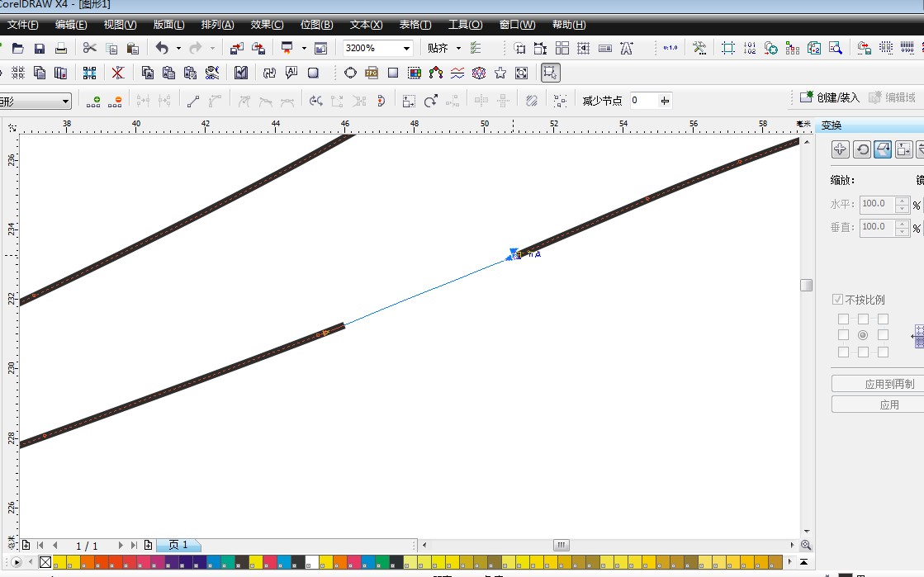Toggle the 不按比例 checkbox
This screenshot has height=577, width=924.
837,300
